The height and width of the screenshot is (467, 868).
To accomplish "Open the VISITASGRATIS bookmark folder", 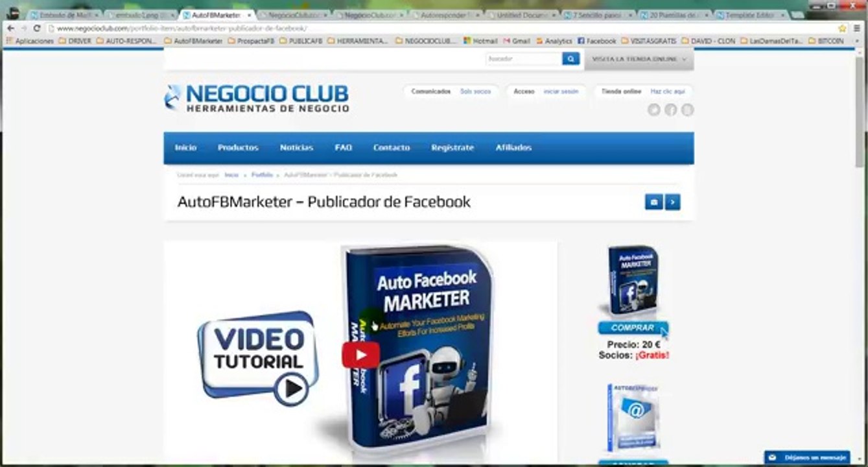I will coord(648,41).
